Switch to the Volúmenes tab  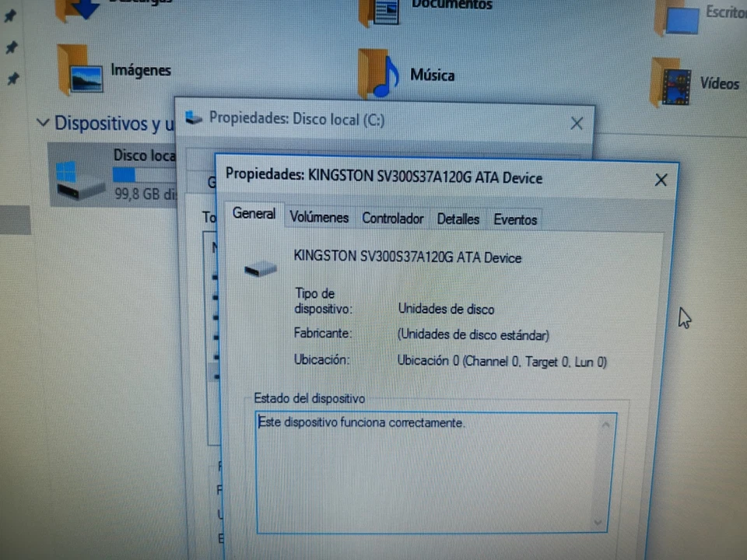coord(318,218)
